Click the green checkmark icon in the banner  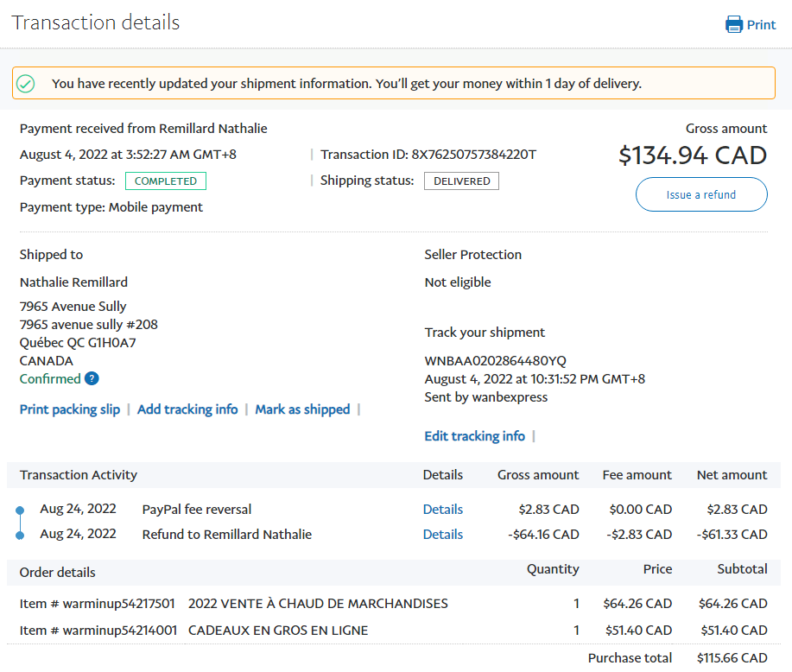coord(26,84)
